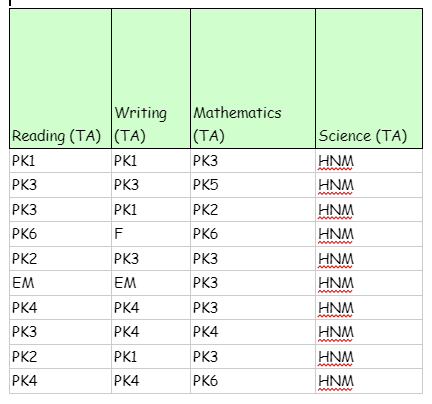Click the Science (TA) column header
Viewport: 432px width, 404px height.
point(369,79)
